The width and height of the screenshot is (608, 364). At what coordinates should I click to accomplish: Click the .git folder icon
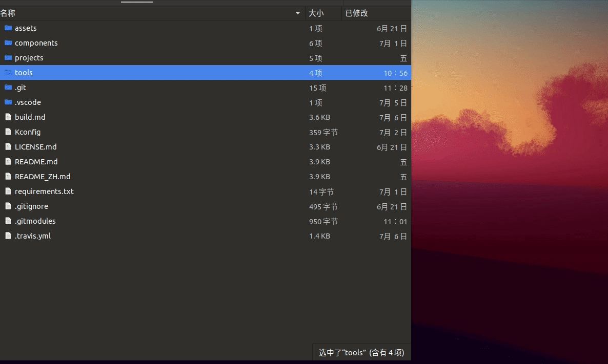pyautogui.click(x=8, y=87)
